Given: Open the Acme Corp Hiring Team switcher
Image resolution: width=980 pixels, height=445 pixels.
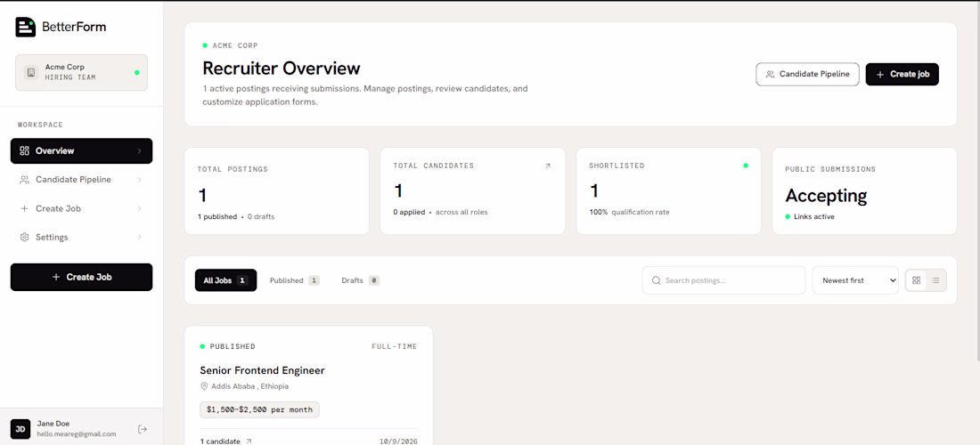Looking at the screenshot, I should click(x=81, y=72).
